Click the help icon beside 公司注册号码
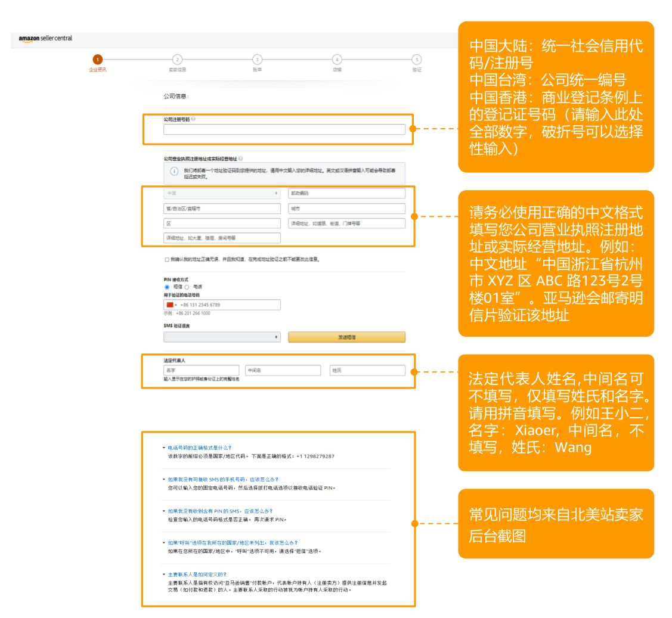Viewport: 672px width, 618px height. pyautogui.click(x=193, y=119)
